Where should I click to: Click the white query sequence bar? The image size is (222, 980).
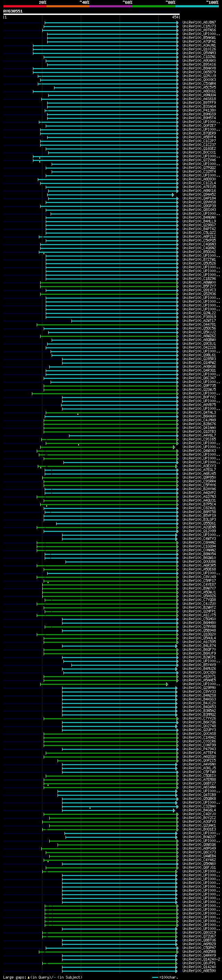tap(92, 14)
